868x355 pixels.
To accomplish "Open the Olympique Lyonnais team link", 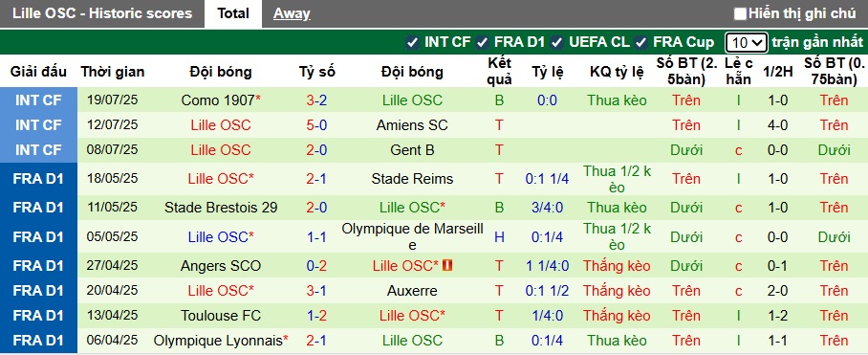I will tap(218, 340).
